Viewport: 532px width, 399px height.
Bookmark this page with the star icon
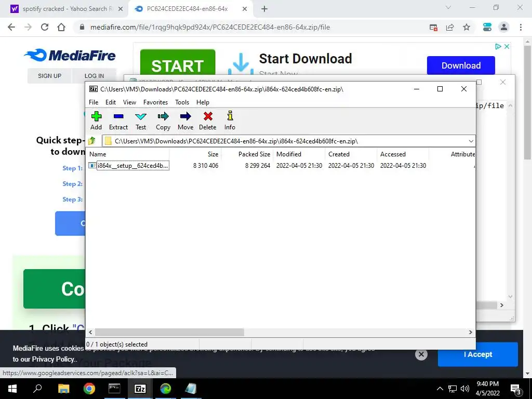(x=467, y=27)
